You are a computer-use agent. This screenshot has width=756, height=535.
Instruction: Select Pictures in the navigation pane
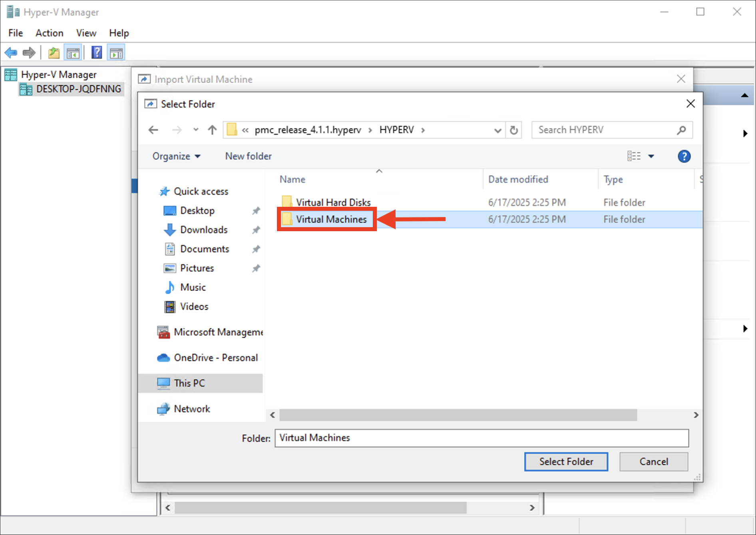(x=197, y=268)
